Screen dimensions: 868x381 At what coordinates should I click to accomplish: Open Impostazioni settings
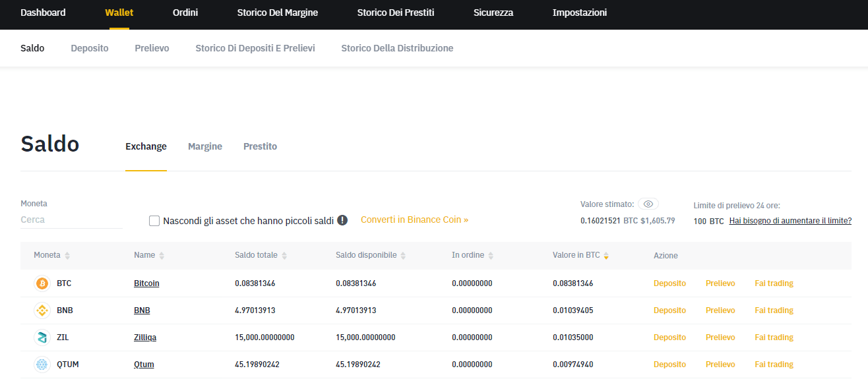pos(580,13)
